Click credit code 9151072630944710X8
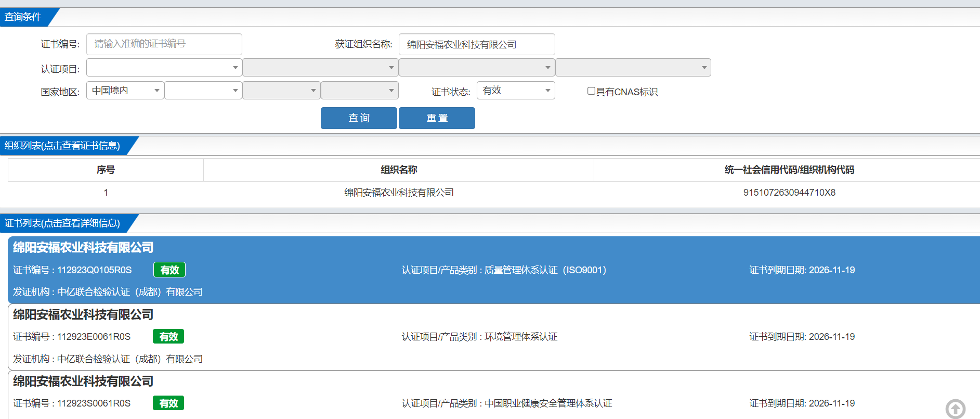Screen dimensions: 980x419 click(x=789, y=193)
